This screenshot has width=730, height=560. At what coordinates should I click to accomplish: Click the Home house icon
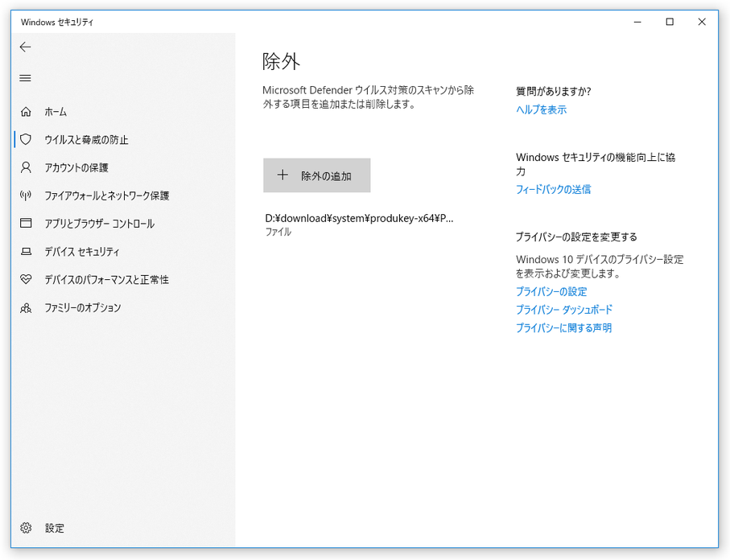click(x=26, y=112)
